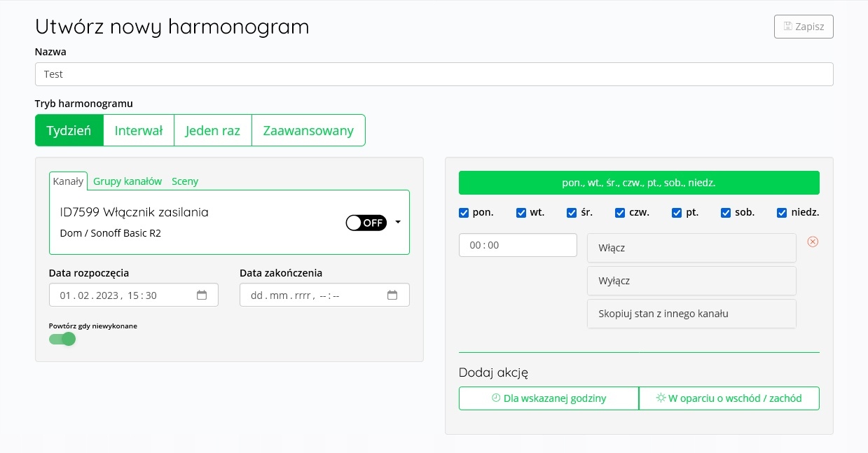The image size is (868, 453).
Task: Click the sun icon for sunrise/sunset
Action: point(661,398)
